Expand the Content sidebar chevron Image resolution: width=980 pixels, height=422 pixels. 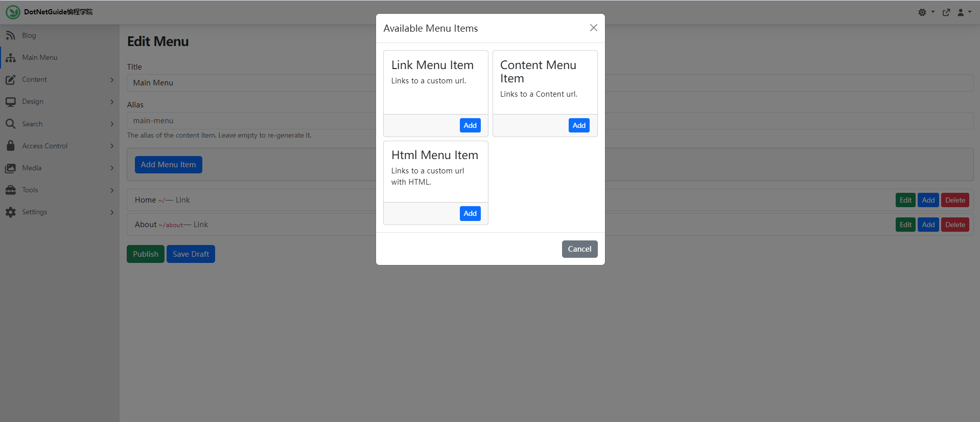(x=112, y=80)
